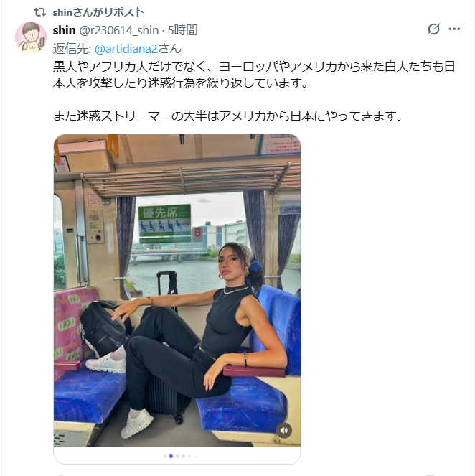Image resolution: width=475 pixels, height=476 pixels.
Task: Toggle the video sound speaker icon
Action: (284, 431)
